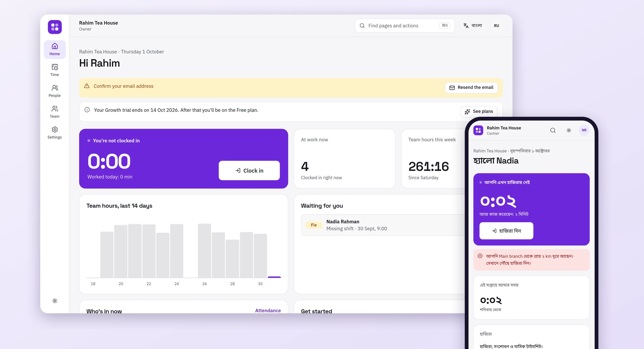Image resolution: width=644 pixels, height=349 pixels.
Task: Open Team in the sidebar
Action: pos(55,112)
